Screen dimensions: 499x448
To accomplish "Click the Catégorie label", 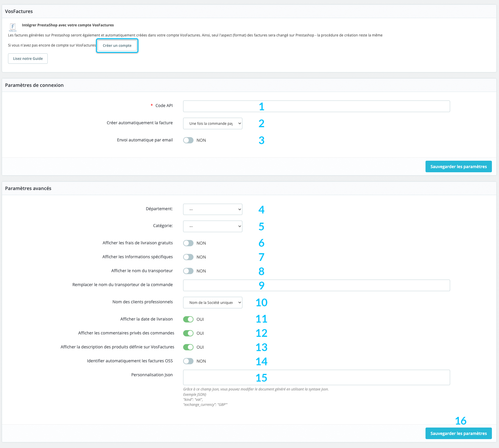I will [x=163, y=226].
